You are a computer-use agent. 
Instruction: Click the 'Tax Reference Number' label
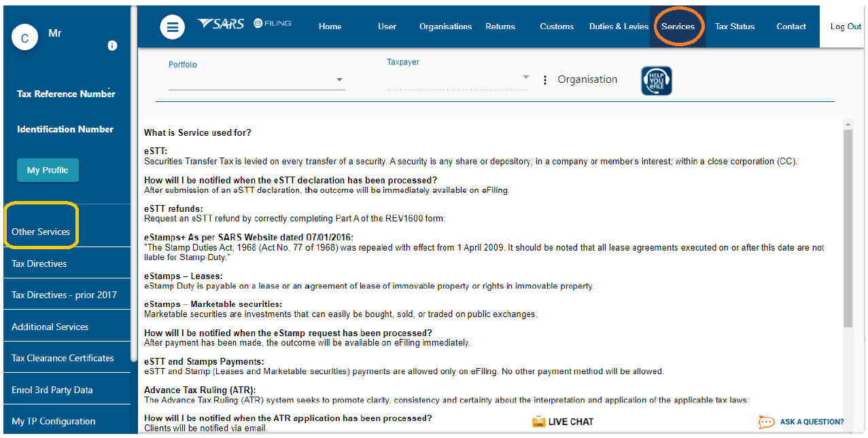[66, 94]
